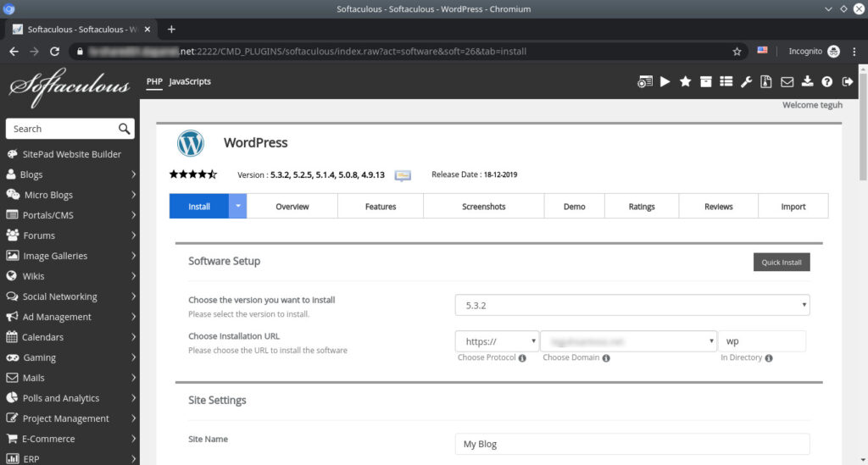The height and width of the screenshot is (465, 868).
Task: Open ratings via the header star icon
Action: [x=685, y=82]
